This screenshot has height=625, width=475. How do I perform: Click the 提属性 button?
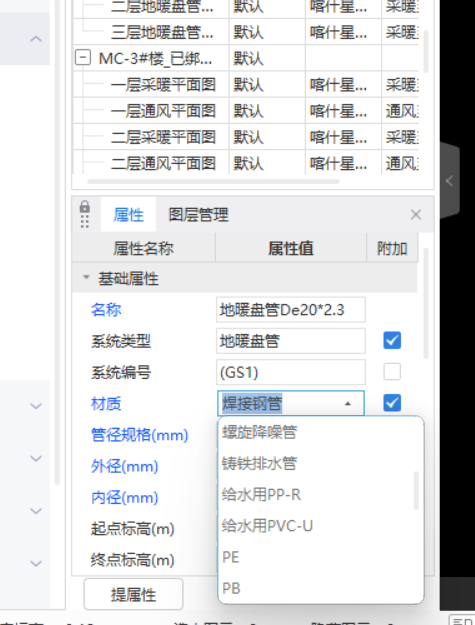pos(133,595)
